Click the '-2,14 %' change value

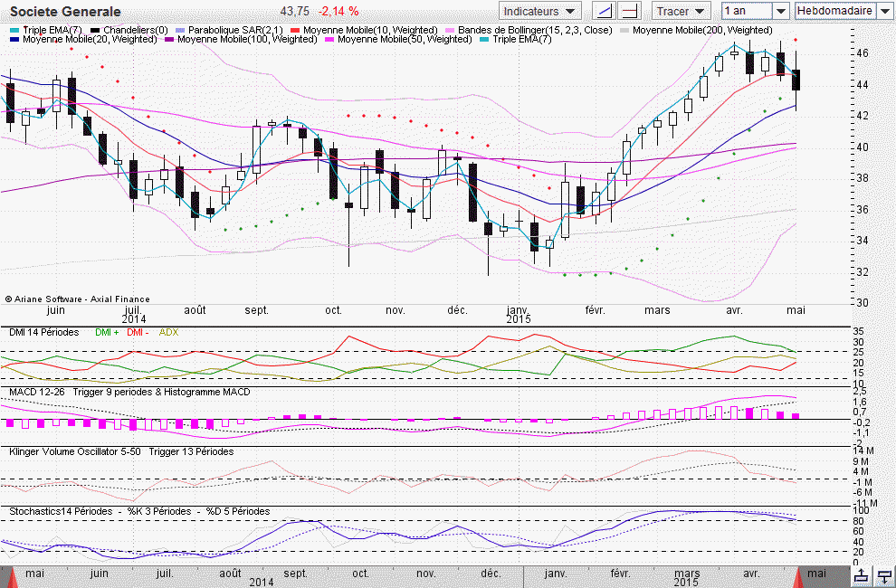(x=338, y=12)
